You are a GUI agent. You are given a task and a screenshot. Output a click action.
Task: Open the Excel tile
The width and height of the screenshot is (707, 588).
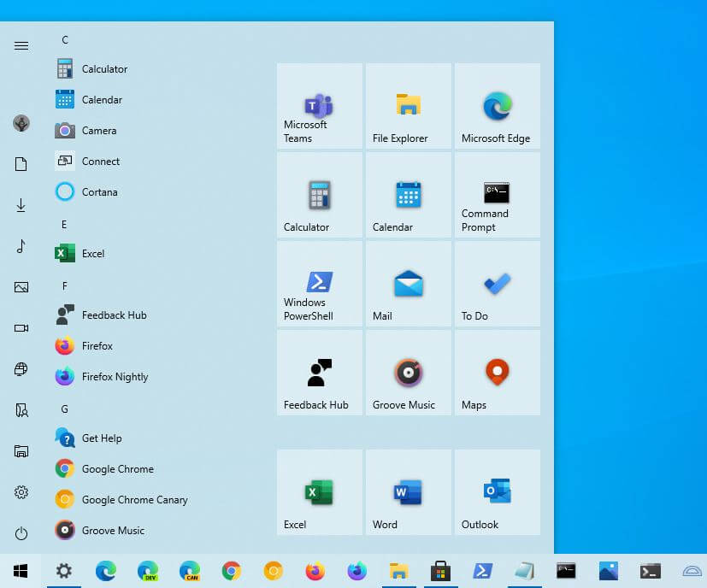[319, 492]
